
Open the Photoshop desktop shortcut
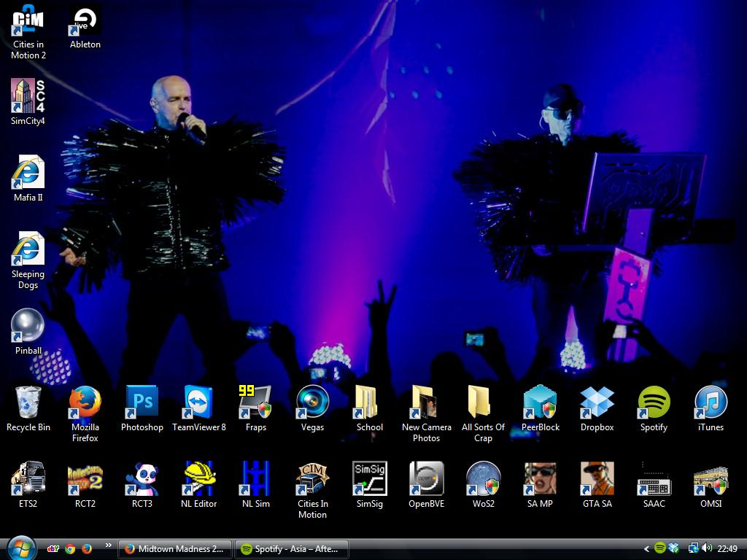pyautogui.click(x=142, y=402)
